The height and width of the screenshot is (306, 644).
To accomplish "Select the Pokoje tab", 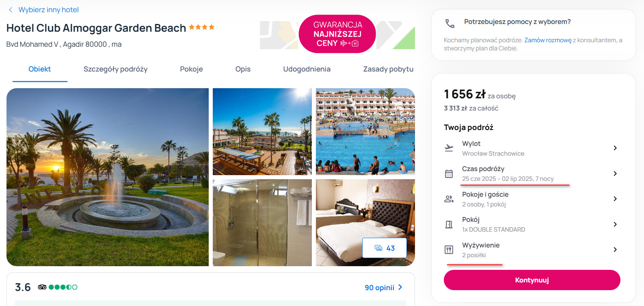I will (x=191, y=69).
